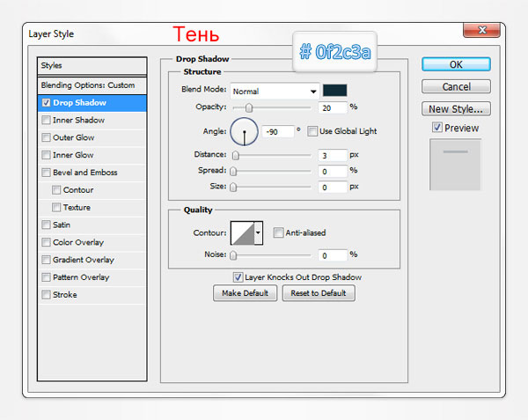This screenshot has width=528, height=420.
Task: Uncheck Layer Knocks Out Drop Shadow
Action: tap(238, 277)
